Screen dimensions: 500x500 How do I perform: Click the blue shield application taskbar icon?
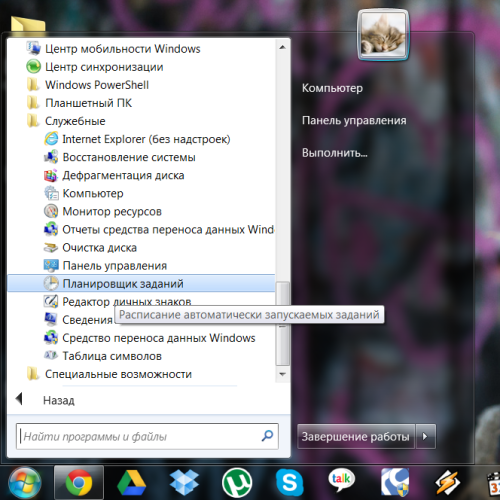click(x=395, y=482)
